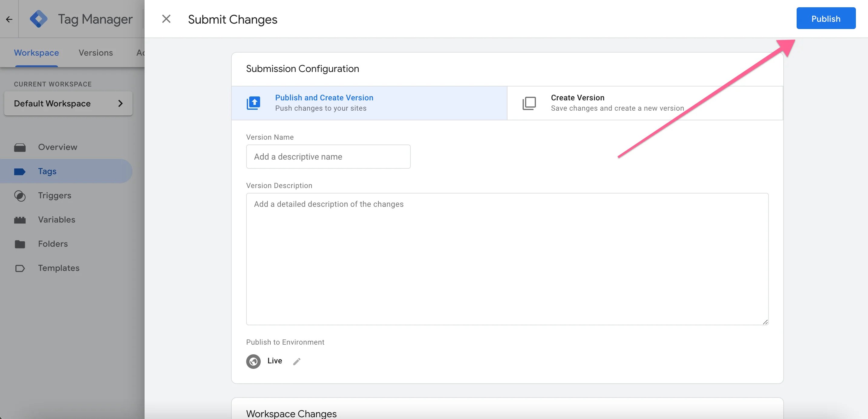Open the Folders sidebar icon
Viewport: 868px width, 419px height.
(x=20, y=244)
